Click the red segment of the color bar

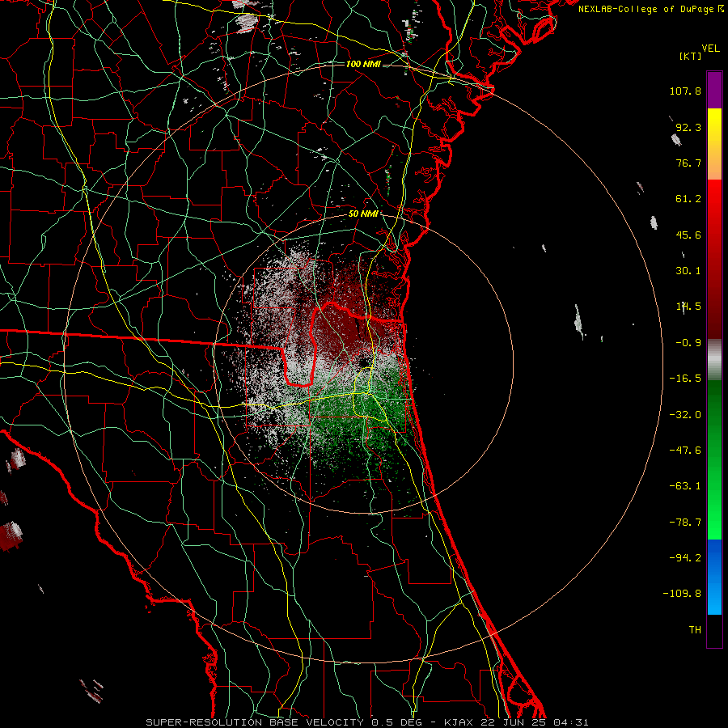click(714, 259)
